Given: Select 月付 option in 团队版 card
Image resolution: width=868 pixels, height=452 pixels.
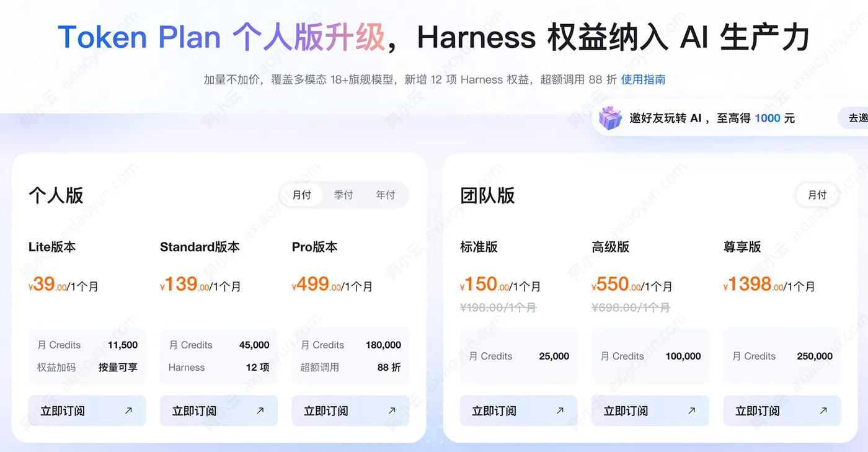Looking at the screenshot, I should point(818,195).
